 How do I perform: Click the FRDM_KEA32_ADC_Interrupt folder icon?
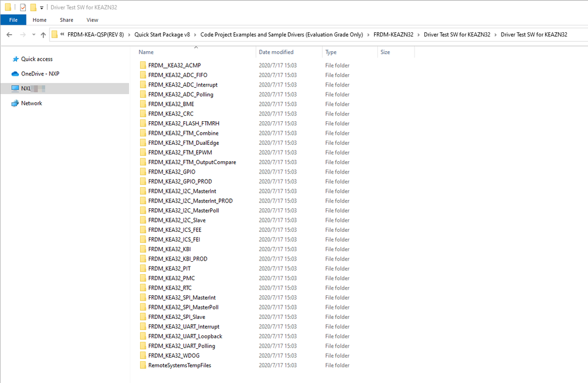pyautogui.click(x=143, y=85)
